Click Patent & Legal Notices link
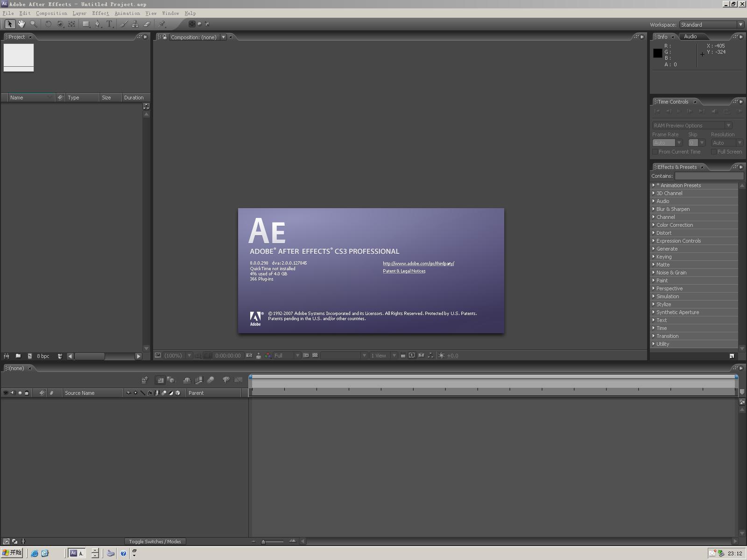The height and width of the screenshot is (560, 747). [x=404, y=271]
